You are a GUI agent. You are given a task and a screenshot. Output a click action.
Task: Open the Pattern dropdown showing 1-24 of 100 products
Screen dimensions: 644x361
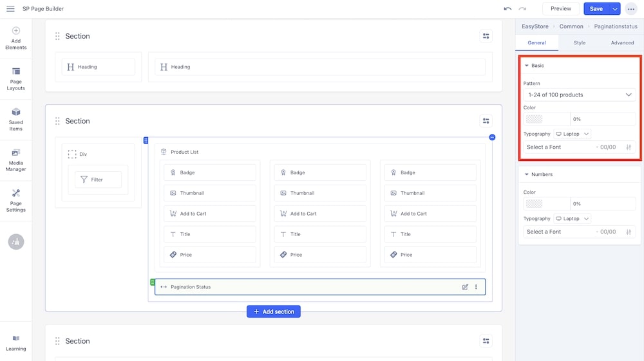[579, 95]
